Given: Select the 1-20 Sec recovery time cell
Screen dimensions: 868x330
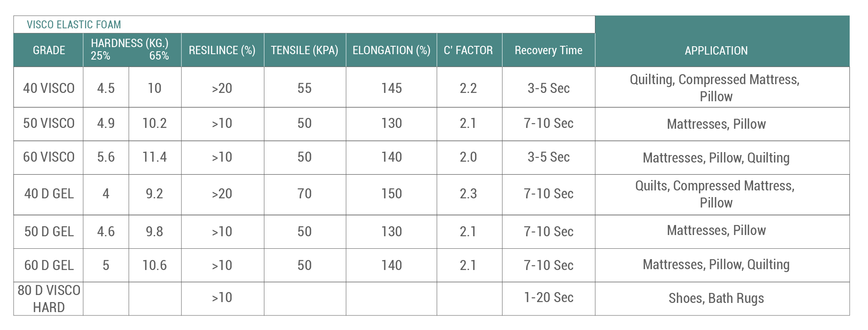Looking at the screenshot, I should click(548, 297).
